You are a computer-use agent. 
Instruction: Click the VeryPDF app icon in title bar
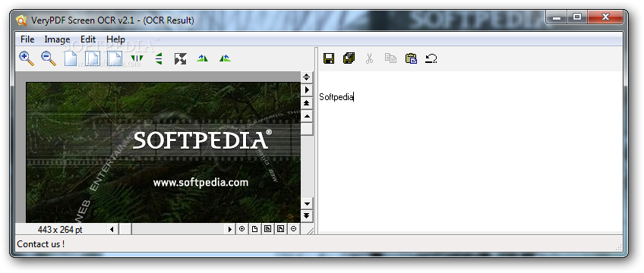point(21,20)
